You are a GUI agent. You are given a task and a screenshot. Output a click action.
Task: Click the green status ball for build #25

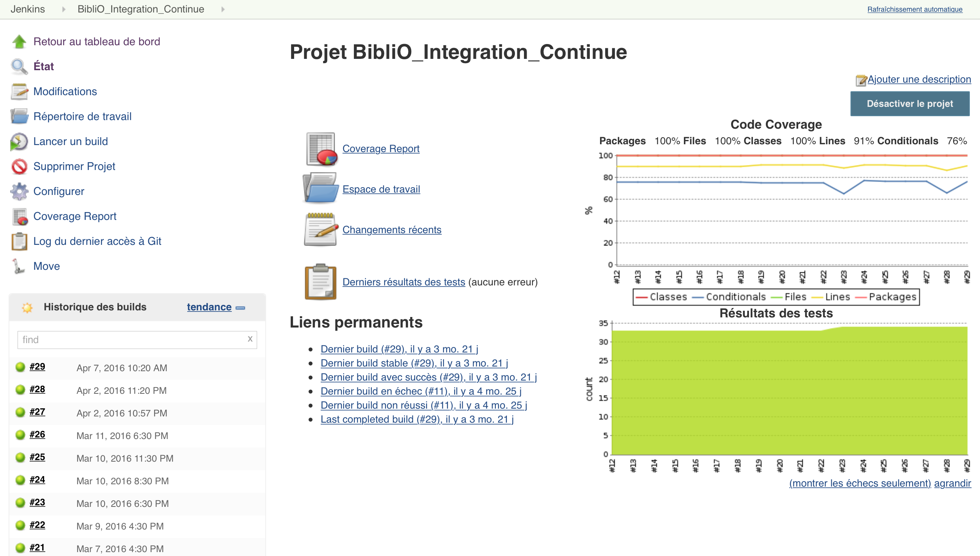click(20, 457)
